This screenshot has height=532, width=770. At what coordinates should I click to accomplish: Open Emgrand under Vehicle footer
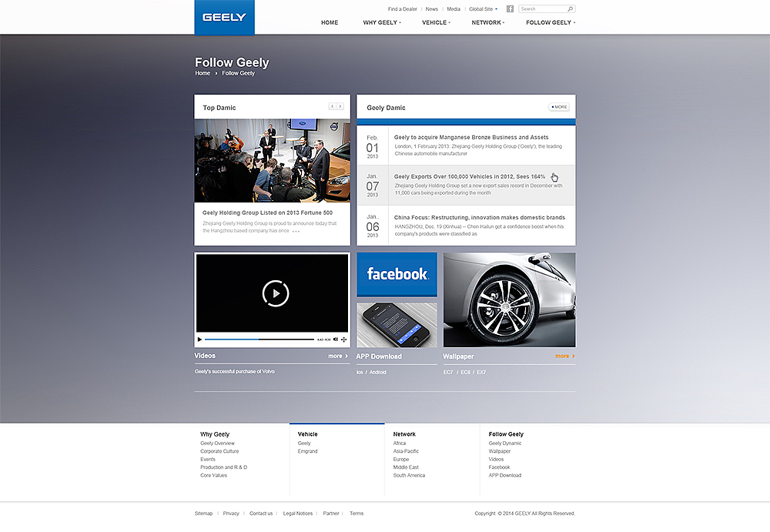307,451
